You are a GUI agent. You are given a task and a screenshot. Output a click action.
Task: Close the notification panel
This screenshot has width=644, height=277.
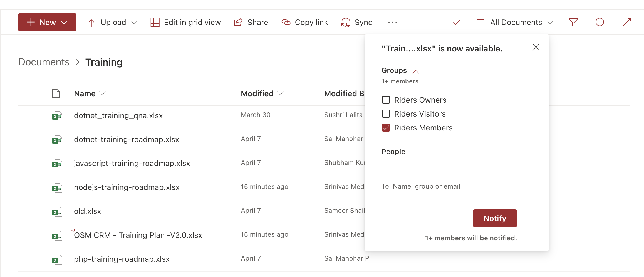pos(536,48)
